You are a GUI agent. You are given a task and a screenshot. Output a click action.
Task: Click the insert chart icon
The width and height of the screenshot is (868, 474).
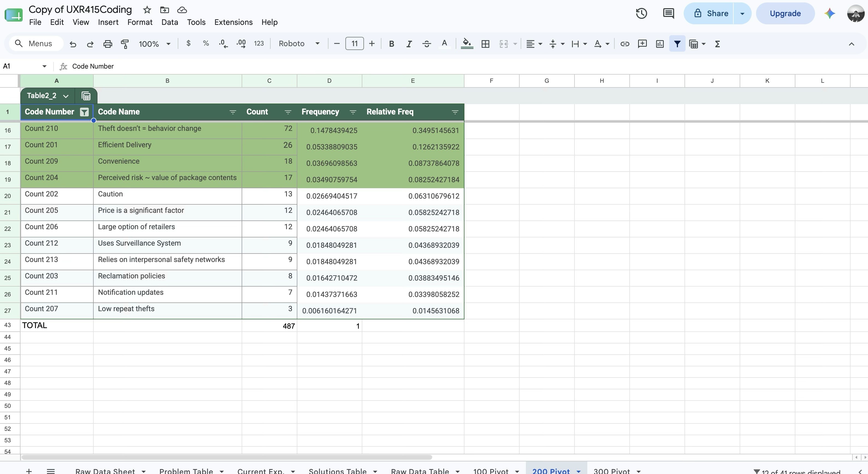click(660, 44)
